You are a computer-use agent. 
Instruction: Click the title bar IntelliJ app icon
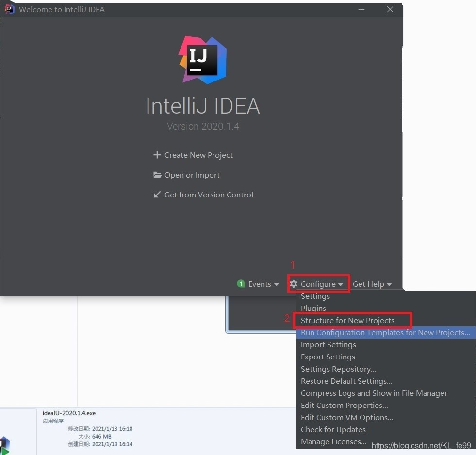coord(9,9)
